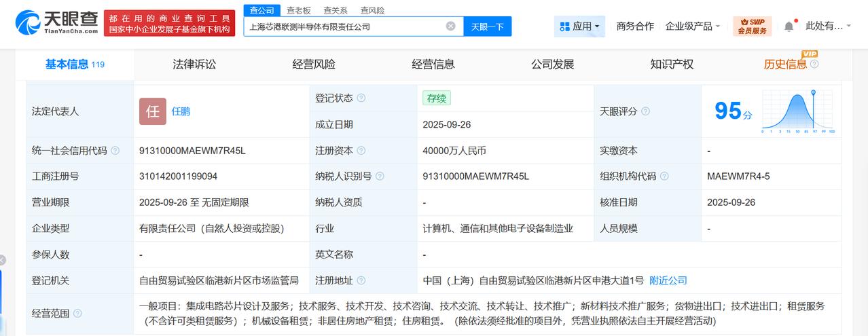This screenshot has height=336, width=868.
Task: Select the 查公司 search tab
Action: click(261, 10)
